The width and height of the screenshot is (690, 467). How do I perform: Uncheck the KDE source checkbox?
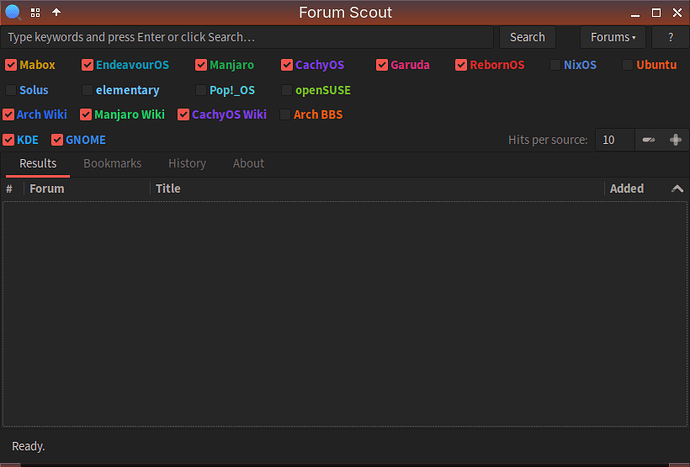point(8,140)
